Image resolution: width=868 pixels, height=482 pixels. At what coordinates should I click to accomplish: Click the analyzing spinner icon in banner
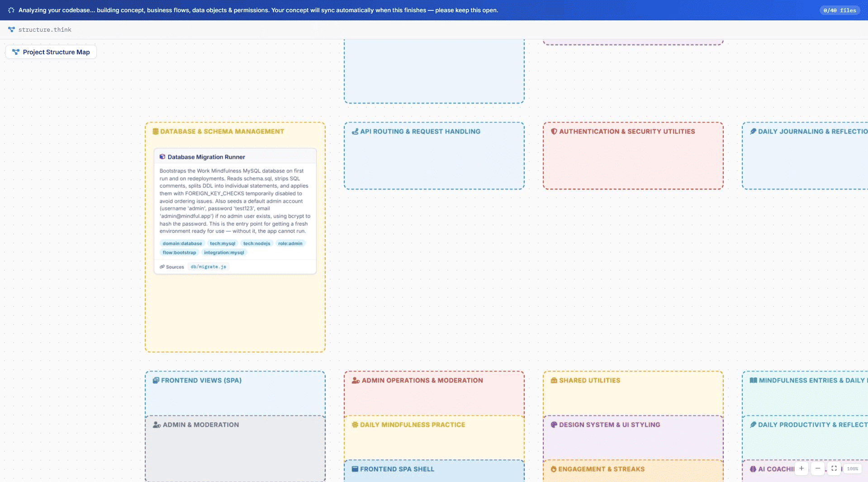pyautogui.click(x=11, y=10)
